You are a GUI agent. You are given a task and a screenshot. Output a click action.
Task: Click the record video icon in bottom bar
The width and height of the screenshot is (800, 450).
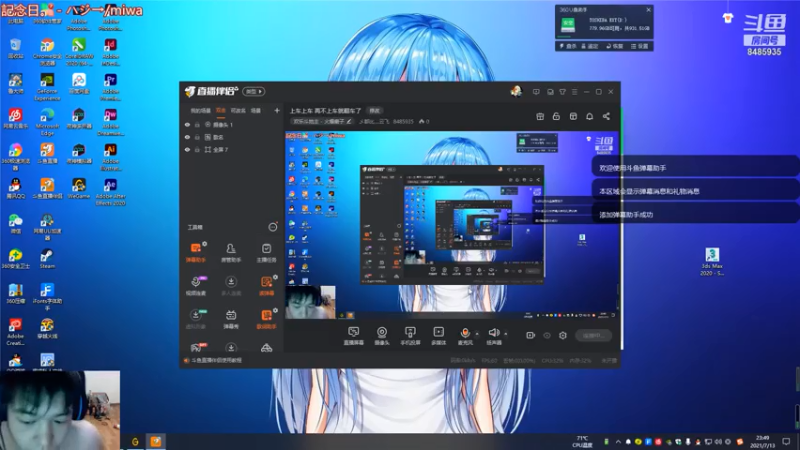pos(531,335)
